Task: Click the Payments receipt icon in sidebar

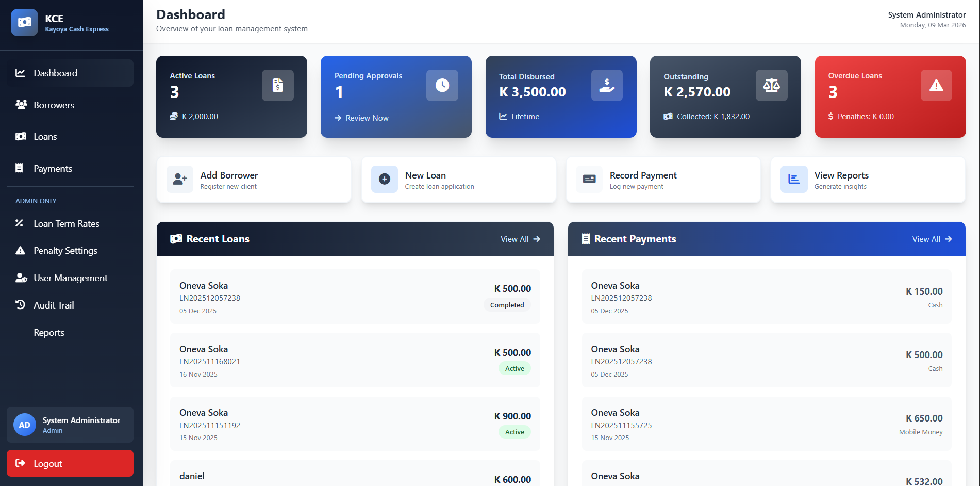Action: click(x=20, y=168)
